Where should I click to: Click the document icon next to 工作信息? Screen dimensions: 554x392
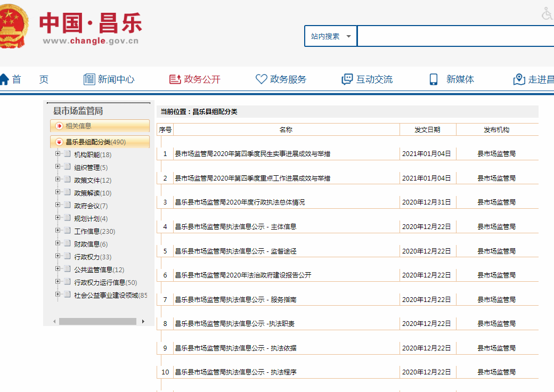click(x=67, y=231)
